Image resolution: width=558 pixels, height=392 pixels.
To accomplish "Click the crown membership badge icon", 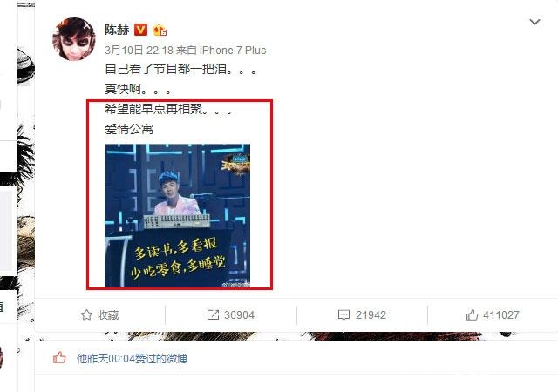I will click(x=160, y=30).
